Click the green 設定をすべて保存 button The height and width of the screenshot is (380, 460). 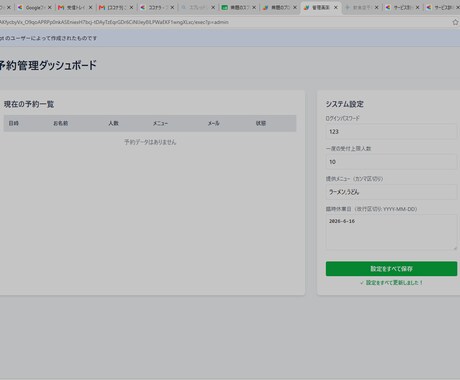click(391, 269)
